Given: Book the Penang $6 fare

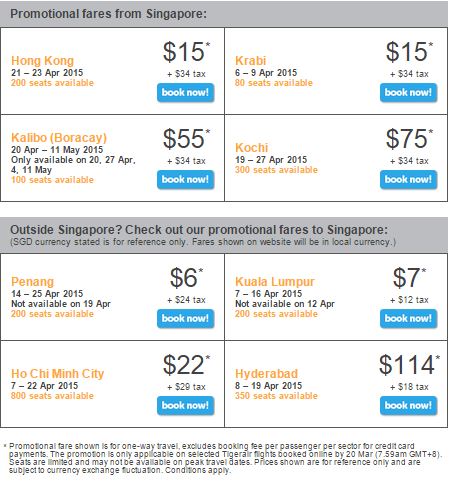Looking at the screenshot, I should coord(185,319).
